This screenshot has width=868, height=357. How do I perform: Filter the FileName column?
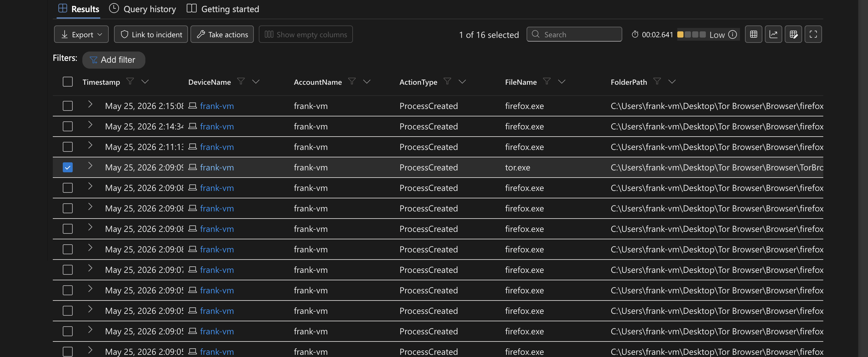coord(547,81)
